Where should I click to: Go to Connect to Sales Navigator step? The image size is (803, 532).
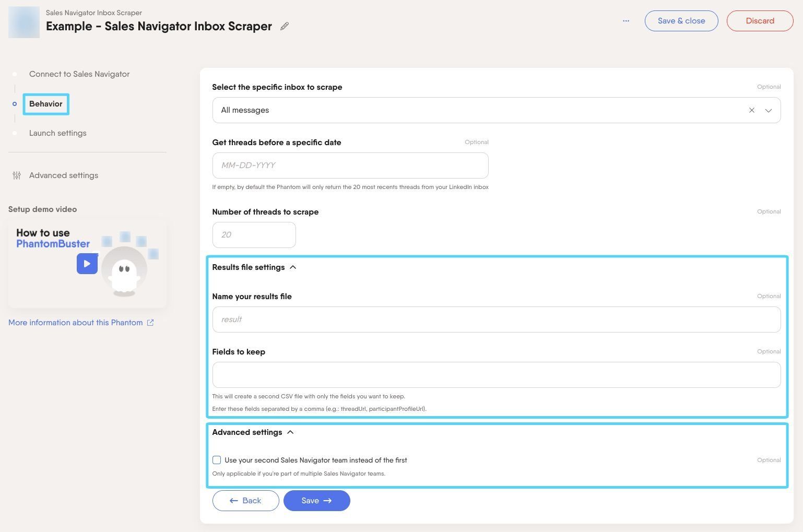[x=79, y=74]
